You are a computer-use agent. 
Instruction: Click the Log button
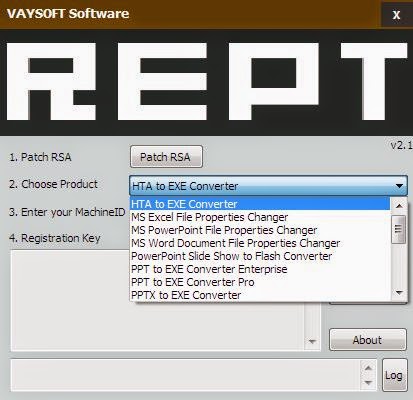[x=395, y=375]
